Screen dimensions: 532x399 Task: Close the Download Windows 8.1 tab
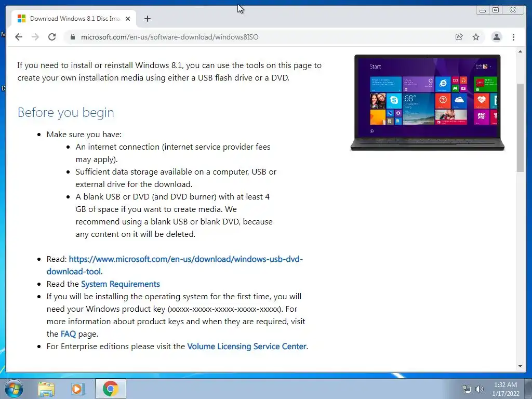point(128,19)
